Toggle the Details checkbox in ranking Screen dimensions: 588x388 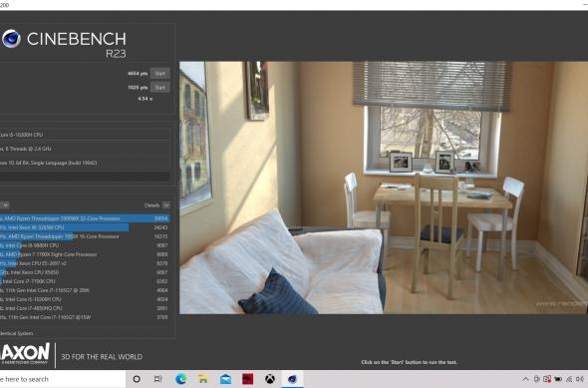pyautogui.click(x=166, y=205)
